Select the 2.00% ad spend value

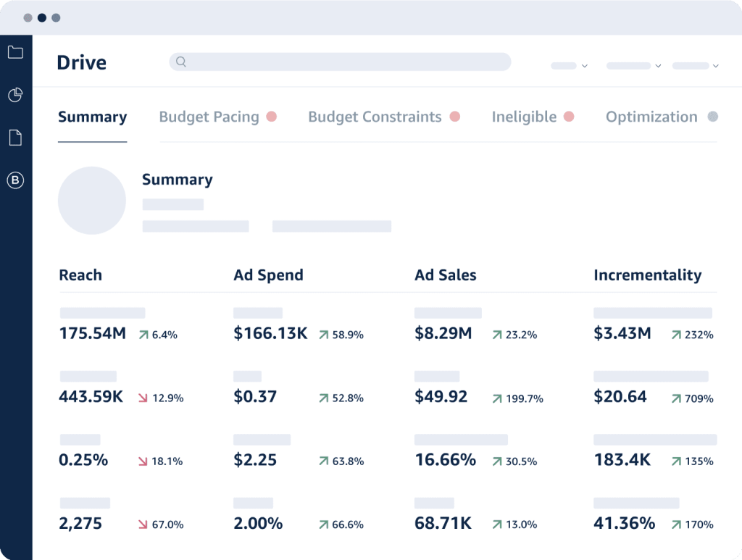pos(258,524)
